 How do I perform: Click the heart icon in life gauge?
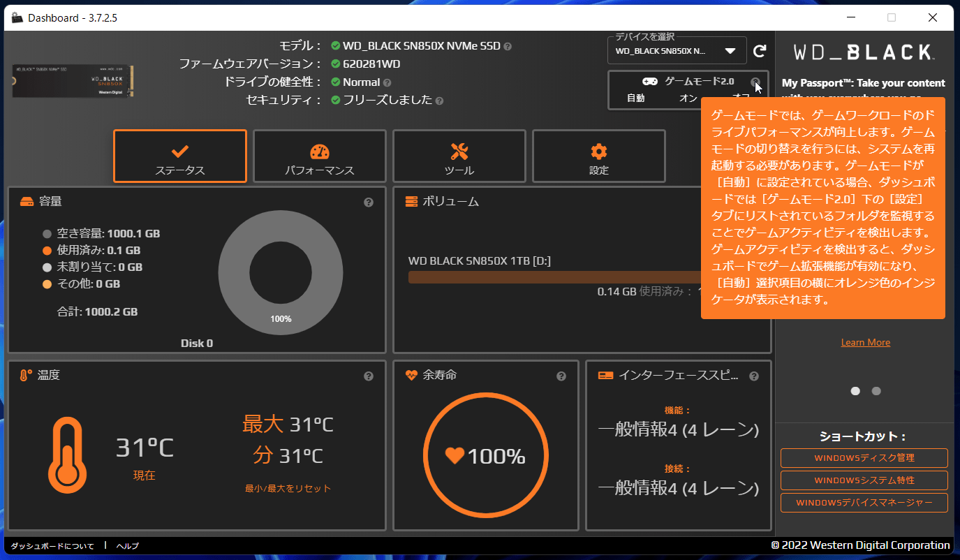coord(455,456)
